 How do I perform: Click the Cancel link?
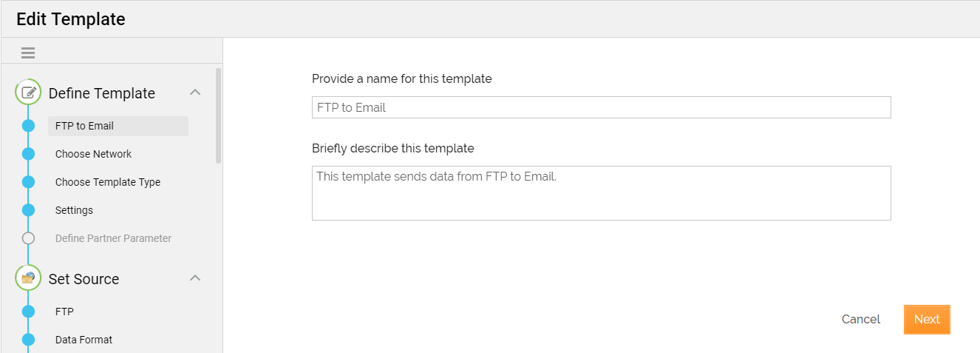[861, 319]
